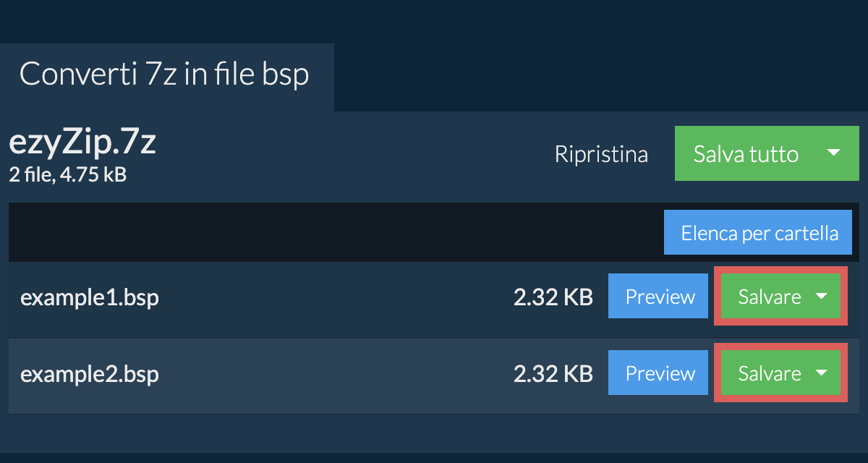This screenshot has width=868, height=463.
Task: Preview the example2.bsp file
Action: pos(659,373)
